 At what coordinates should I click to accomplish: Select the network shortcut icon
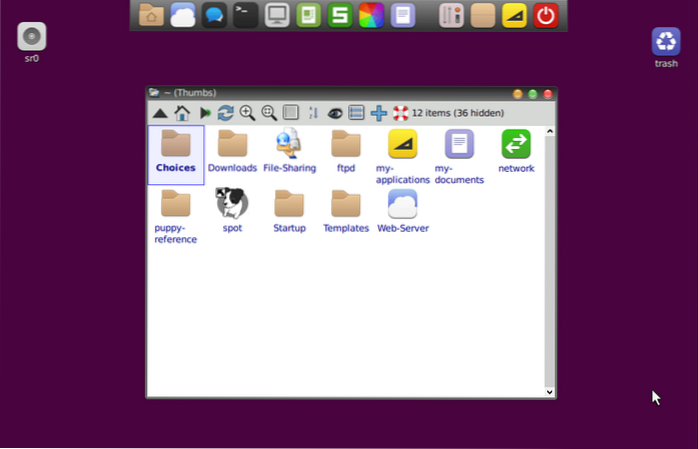516,145
